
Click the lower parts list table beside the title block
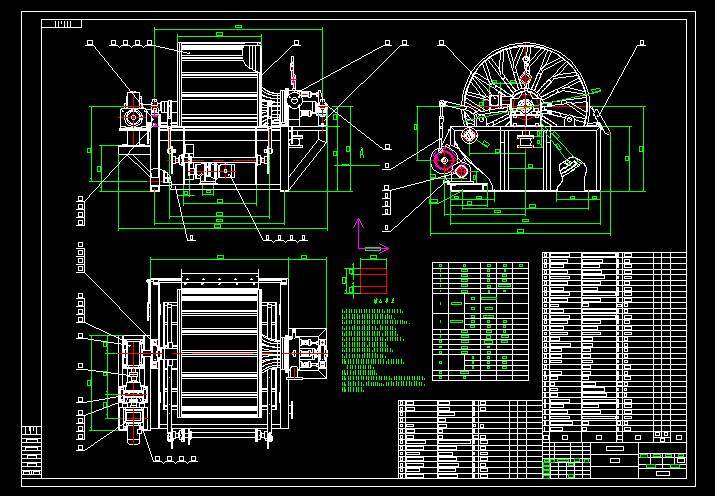(471, 439)
